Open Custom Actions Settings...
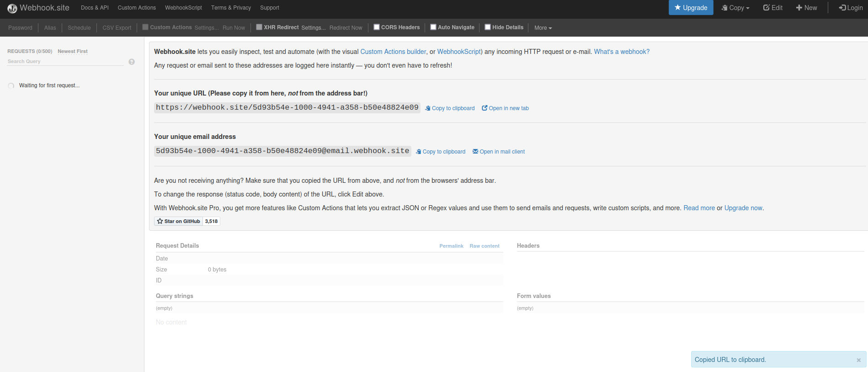Screen dimensions: 868x372 (207, 28)
